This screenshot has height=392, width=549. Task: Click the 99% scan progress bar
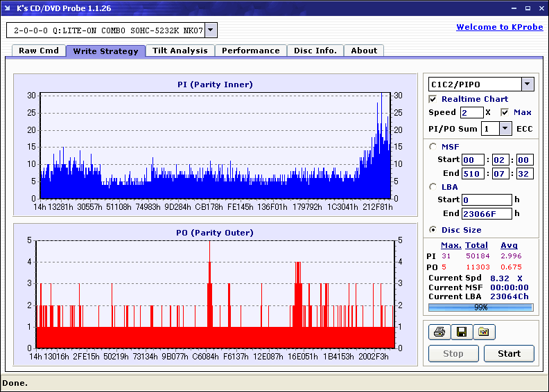click(x=480, y=307)
